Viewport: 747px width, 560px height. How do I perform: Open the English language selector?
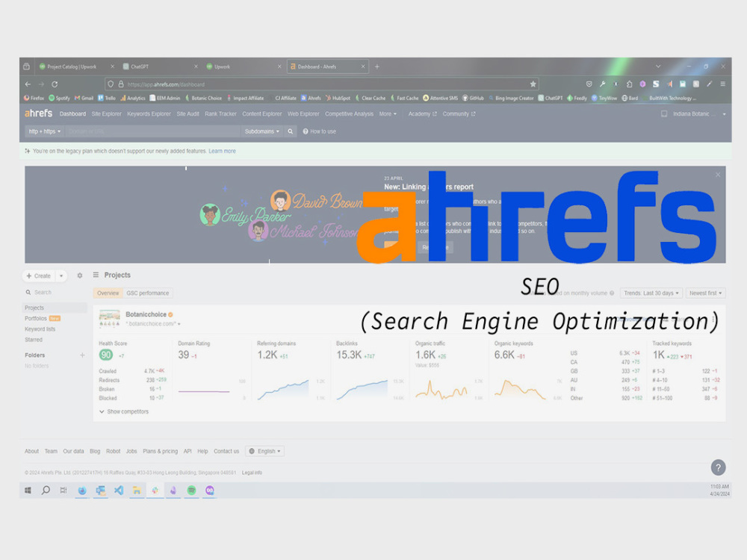click(265, 451)
